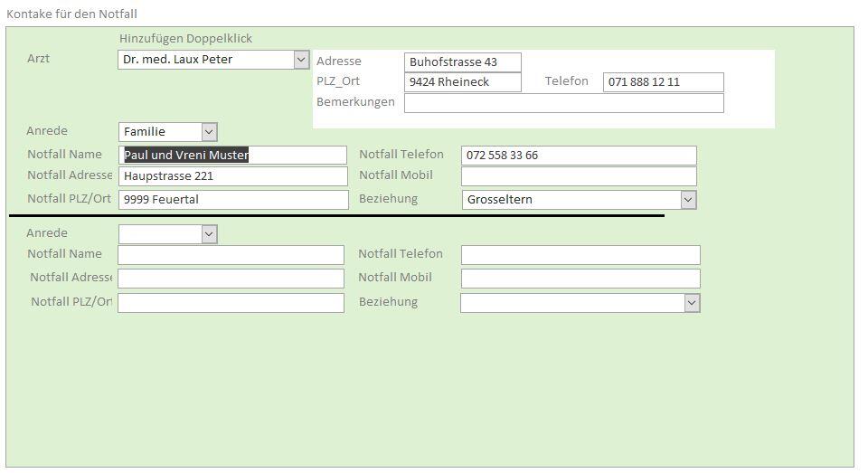Open the Arzt dropdown showing Dr. med. Laux Peter
This screenshot has width=868, height=473.
pos(302,60)
